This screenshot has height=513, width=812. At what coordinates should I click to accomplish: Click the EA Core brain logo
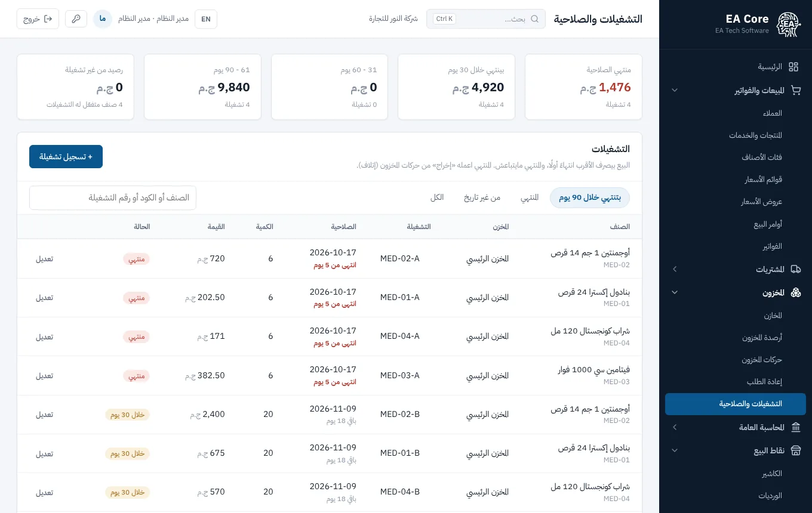click(789, 25)
